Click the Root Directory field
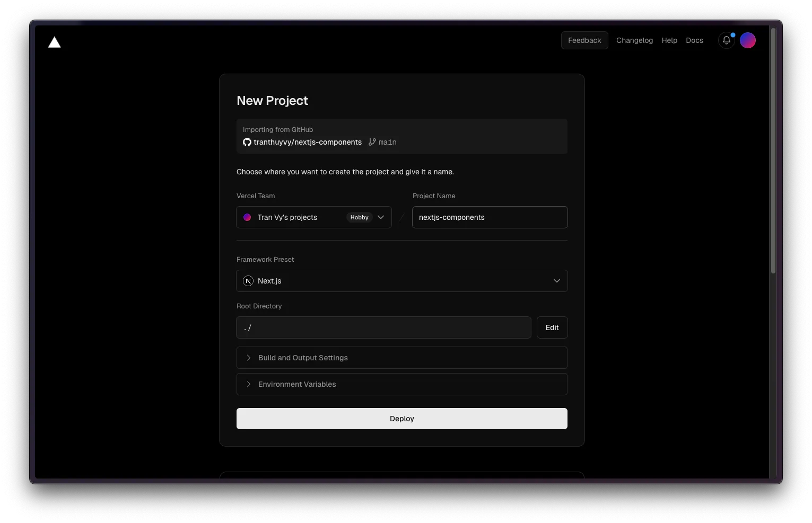The height and width of the screenshot is (523, 812). tap(383, 327)
